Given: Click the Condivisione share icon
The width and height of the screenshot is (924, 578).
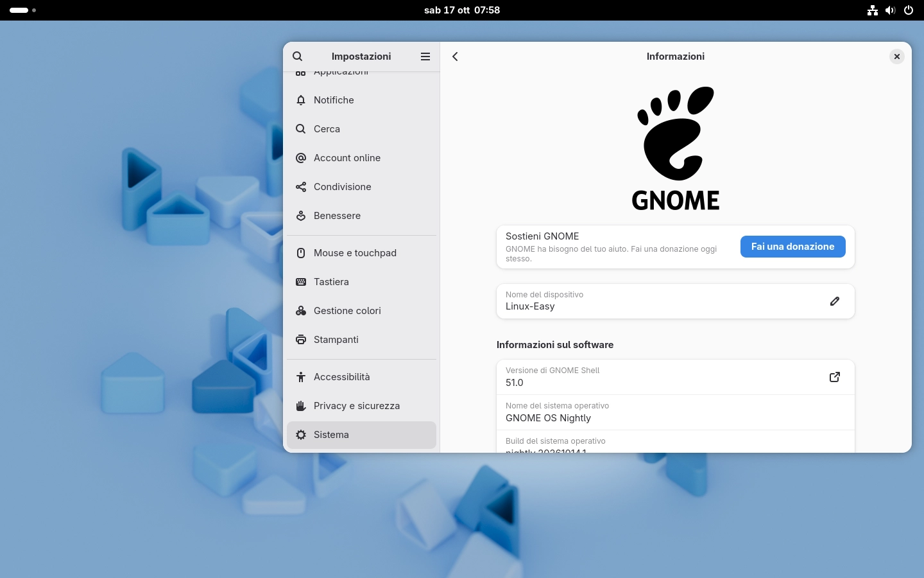Looking at the screenshot, I should [301, 187].
